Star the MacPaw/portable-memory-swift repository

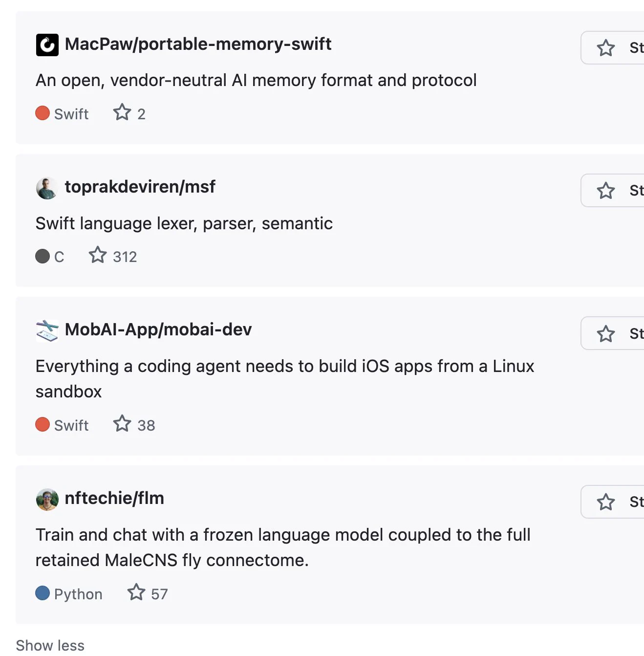(612, 48)
